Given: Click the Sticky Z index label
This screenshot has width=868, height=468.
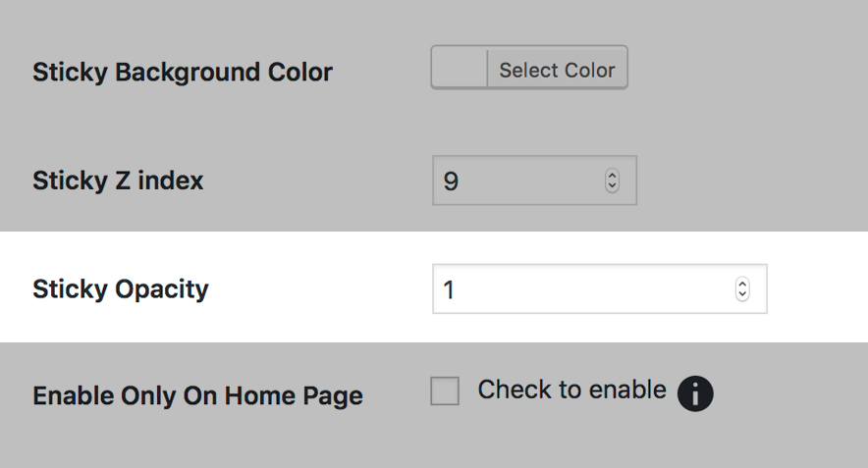Looking at the screenshot, I should pyautogui.click(x=118, y=181).
